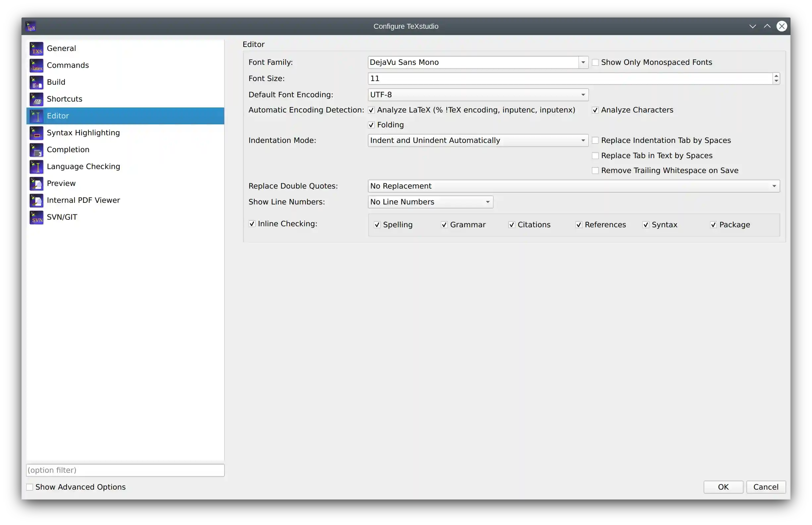Disable the Folding checkbox
Viewport: 812px width, 525px height.
372,125
